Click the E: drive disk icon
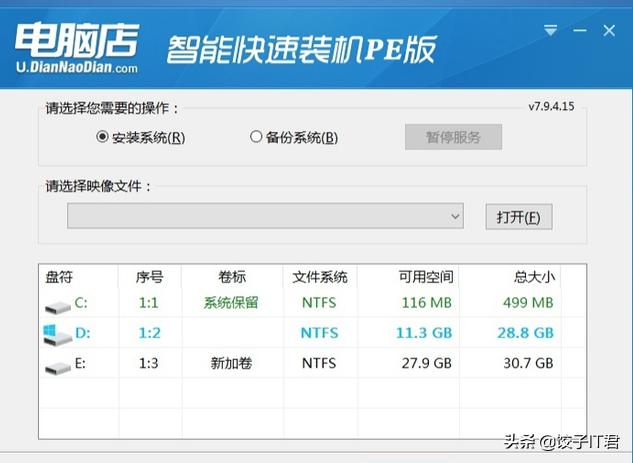This screenshot has width=633, height=463. point(58,367)
